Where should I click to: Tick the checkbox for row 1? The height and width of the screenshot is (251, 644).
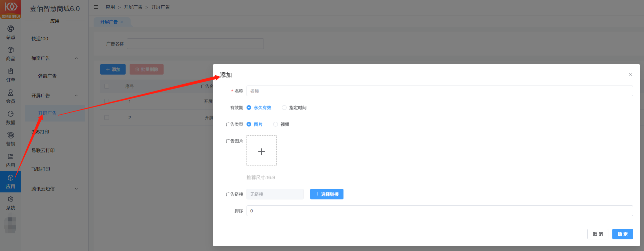click(x=107, y=101)
